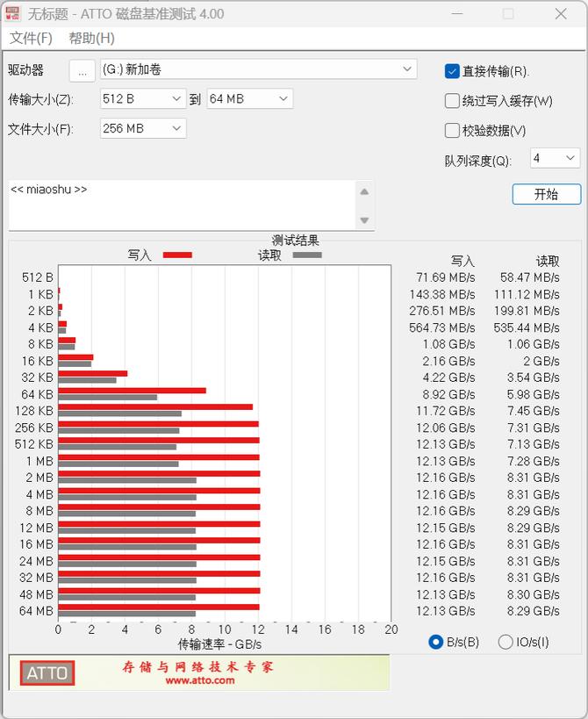Uncheck the 直接传输(R) checkbox
The width and height of the screenshot is (588, 719).
pyautogui.click(x=452, y=71)
